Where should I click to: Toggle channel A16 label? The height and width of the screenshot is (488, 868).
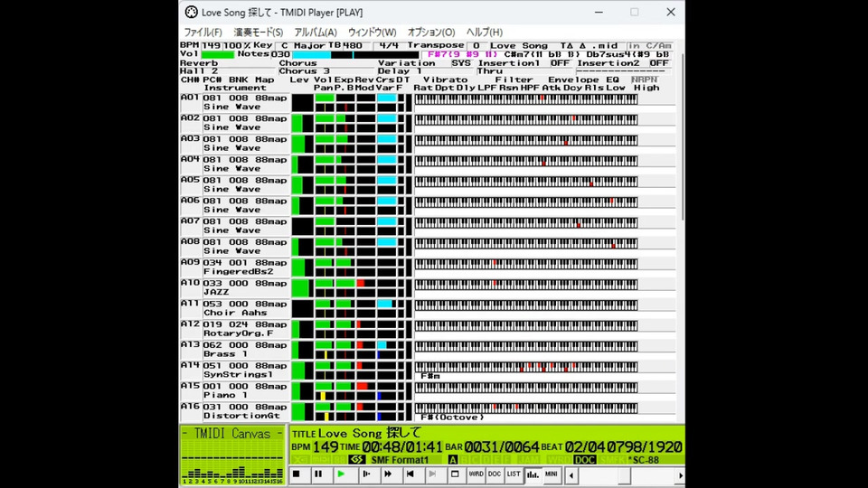tap(191, 406)
